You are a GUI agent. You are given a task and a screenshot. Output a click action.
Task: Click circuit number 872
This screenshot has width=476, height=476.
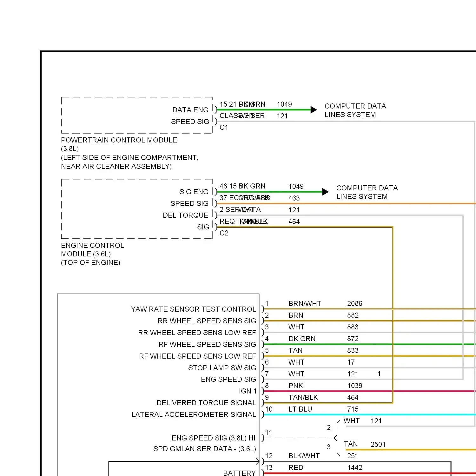pyautogui.click(x=353, y=339)
